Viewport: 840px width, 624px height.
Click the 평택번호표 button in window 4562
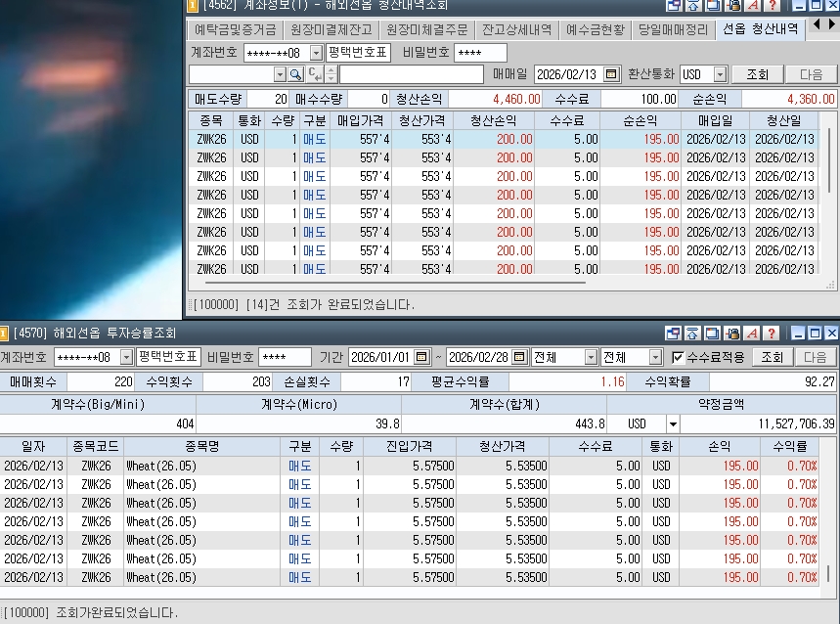(358, 53)
